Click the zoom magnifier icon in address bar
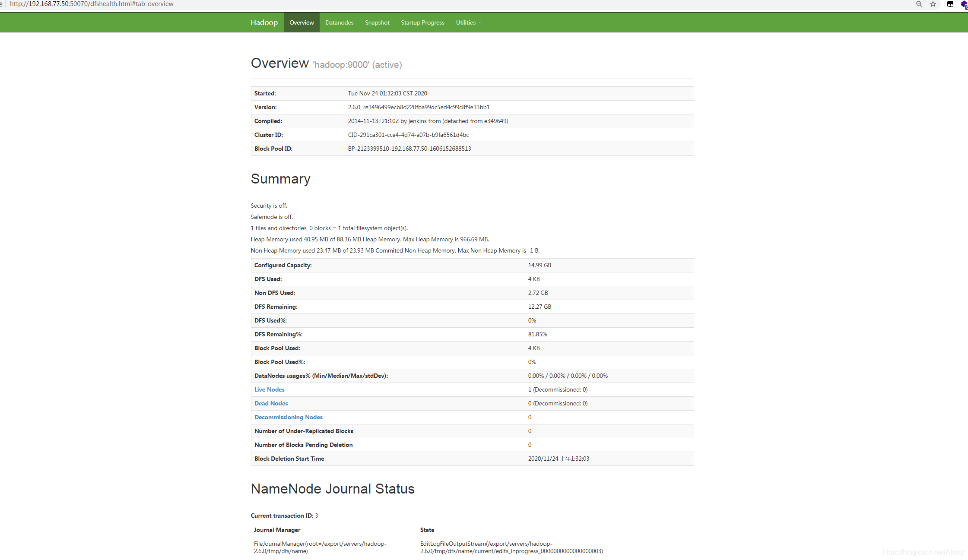 point(919,4)
